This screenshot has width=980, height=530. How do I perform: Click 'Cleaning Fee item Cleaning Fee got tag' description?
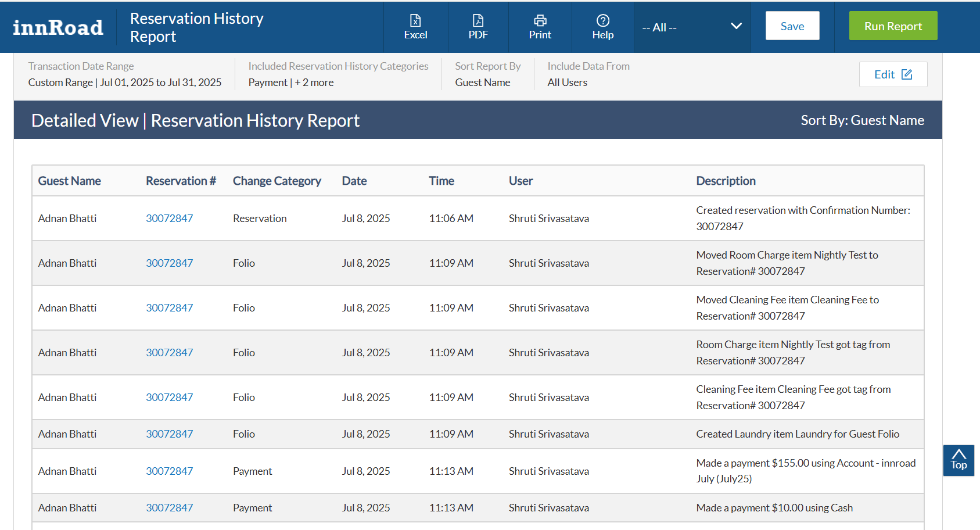coord(794,397)
